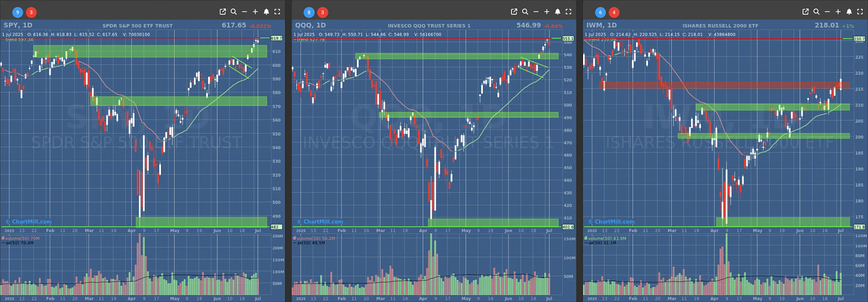Open ChartMill.com link on QQQ chart

[320, 221]
